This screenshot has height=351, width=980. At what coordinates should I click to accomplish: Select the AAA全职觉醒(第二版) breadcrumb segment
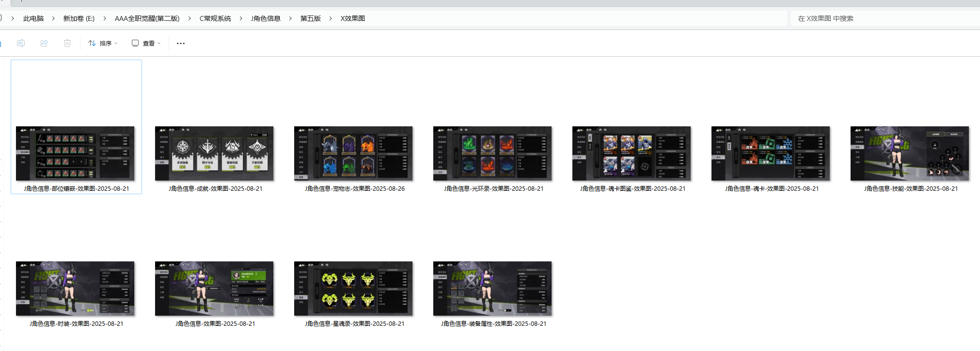(147, 18)
